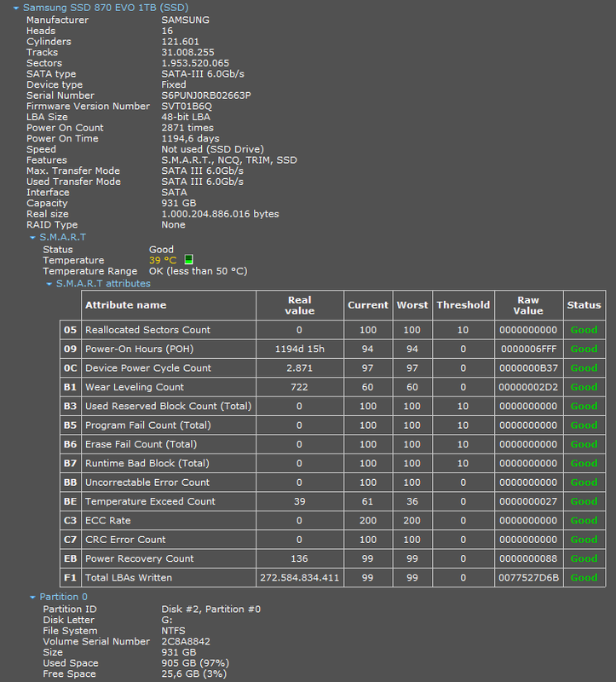Click the Used Space value 905 GB (97%)
The image size is (616, 682).
tap(195, 663)
